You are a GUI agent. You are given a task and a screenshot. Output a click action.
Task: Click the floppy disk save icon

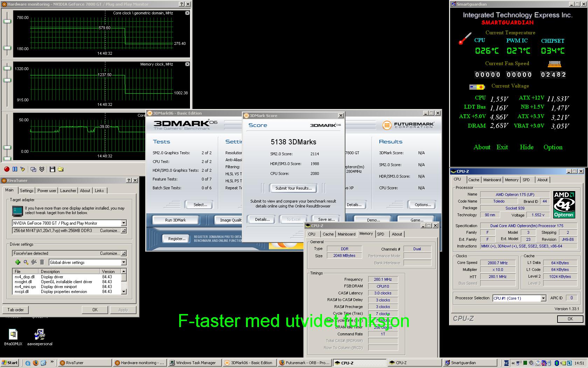point(52,169)
